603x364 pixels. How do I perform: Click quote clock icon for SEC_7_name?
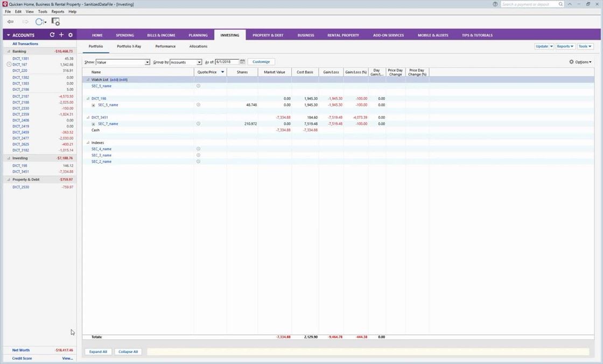click(198, 124)
